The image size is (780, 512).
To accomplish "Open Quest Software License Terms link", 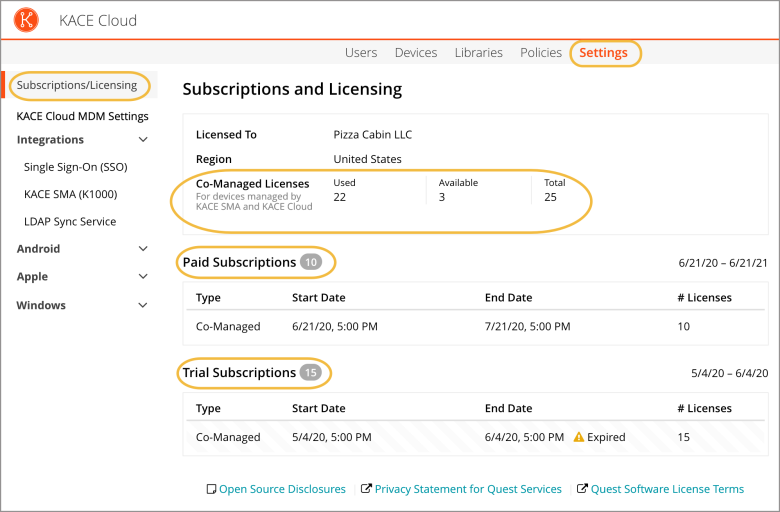I will click(667, 489).
